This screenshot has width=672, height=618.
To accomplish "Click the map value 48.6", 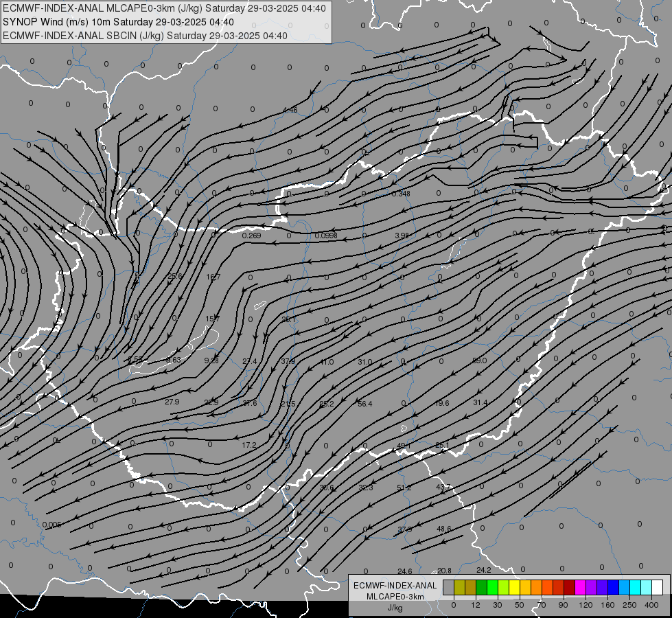I will [443, 529].
